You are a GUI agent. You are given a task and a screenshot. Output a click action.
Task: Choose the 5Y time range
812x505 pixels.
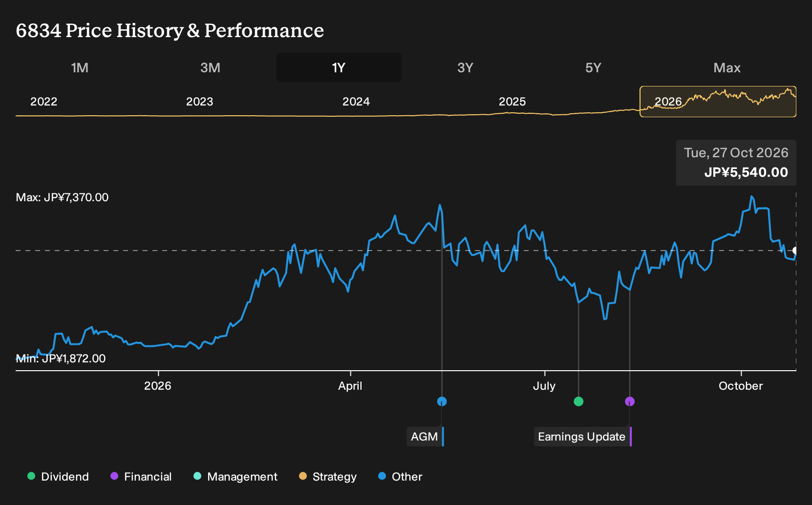[593, 67]
